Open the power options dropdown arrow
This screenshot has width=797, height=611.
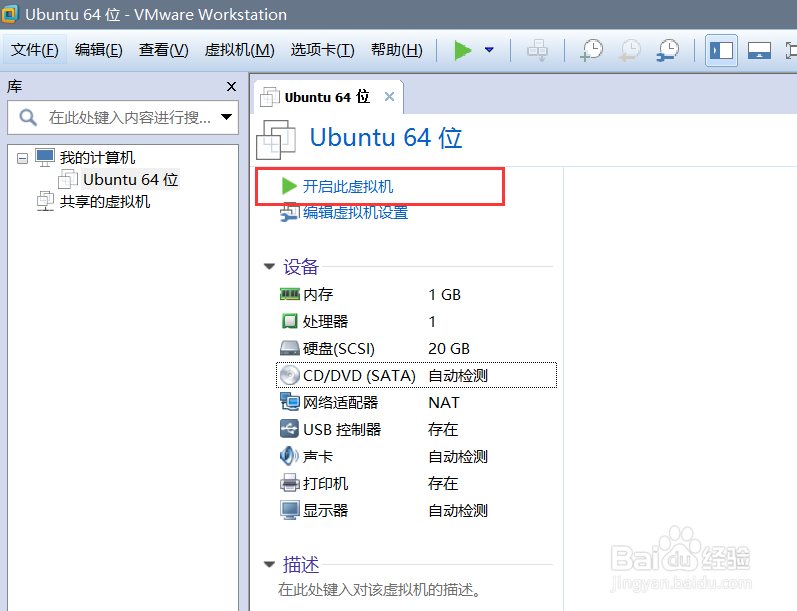click(x=489, y=50)
